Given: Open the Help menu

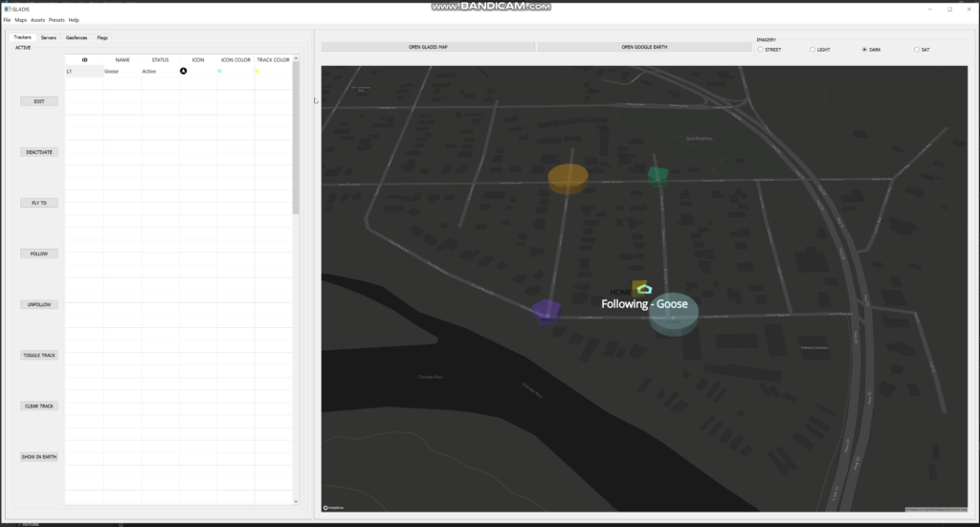Looking at the screenshot, I should tap(74, 20).
